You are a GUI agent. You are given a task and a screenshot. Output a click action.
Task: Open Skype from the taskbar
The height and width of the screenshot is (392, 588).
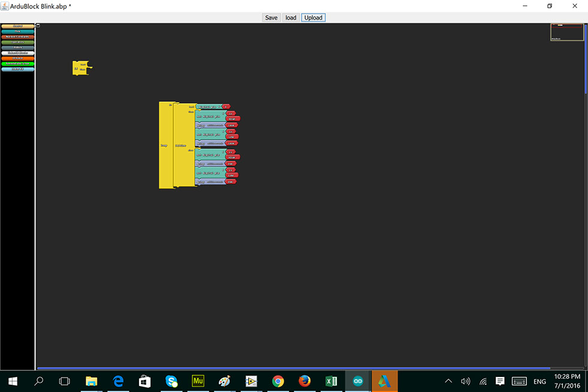171,381
